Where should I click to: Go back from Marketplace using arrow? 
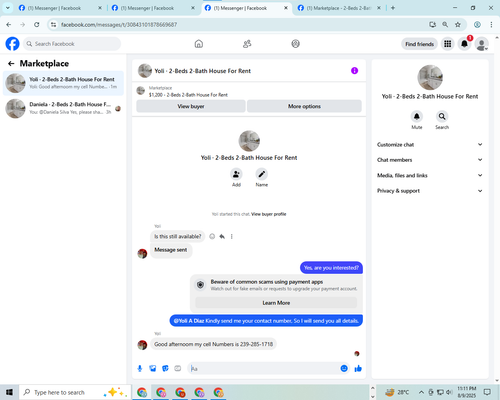[11, 63]
